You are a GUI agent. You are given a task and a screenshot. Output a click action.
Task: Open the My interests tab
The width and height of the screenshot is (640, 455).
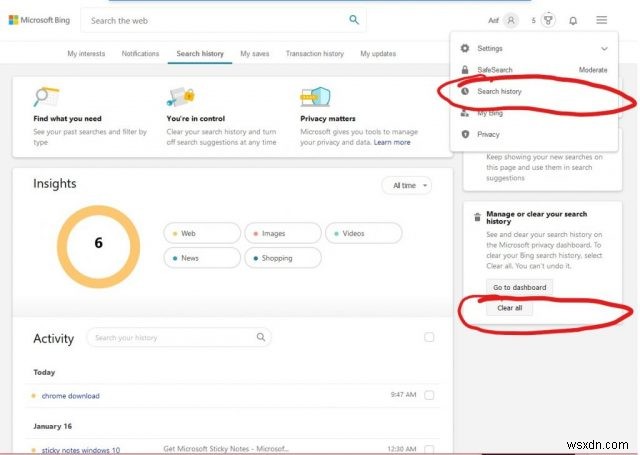(x=86, y=53)
